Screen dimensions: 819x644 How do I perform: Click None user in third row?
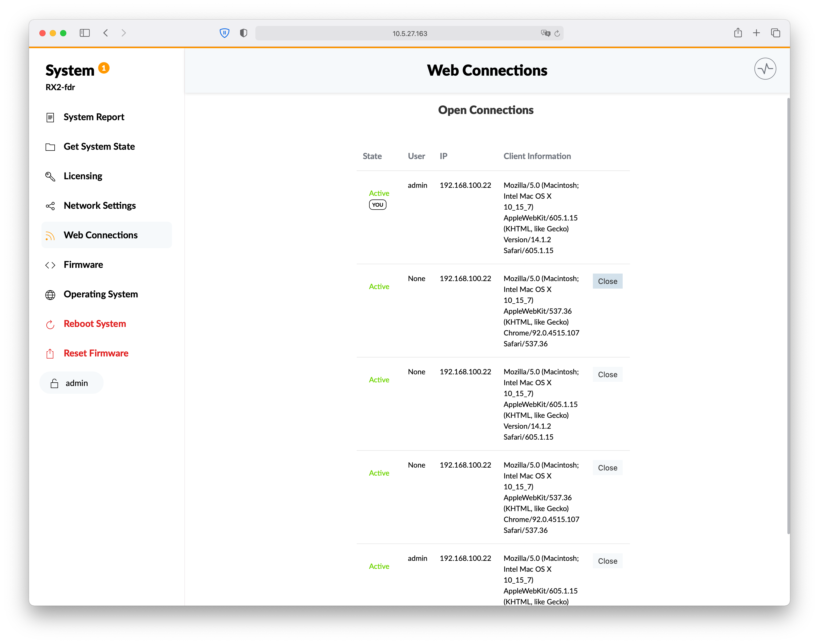pos(416,372)
